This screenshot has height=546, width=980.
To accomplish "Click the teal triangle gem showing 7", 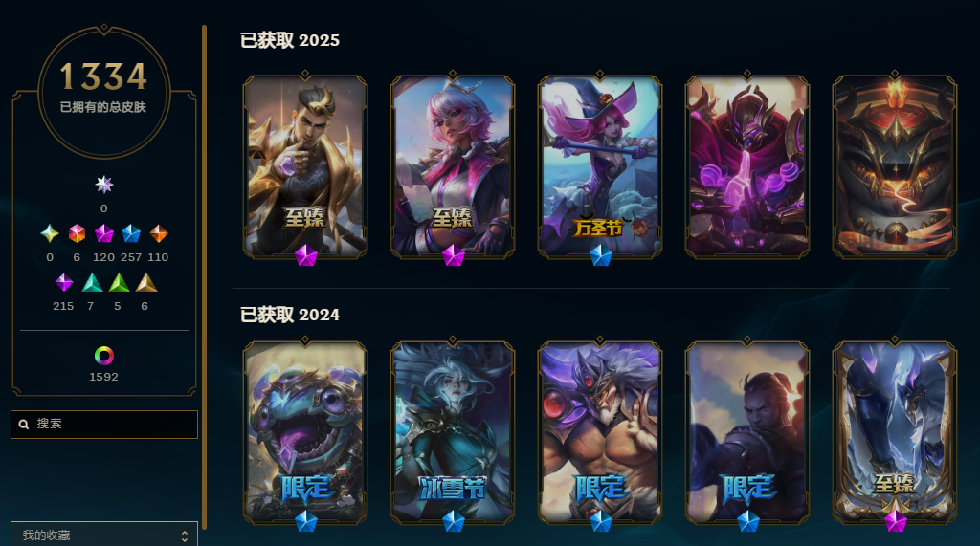I will tap(92, 283).
